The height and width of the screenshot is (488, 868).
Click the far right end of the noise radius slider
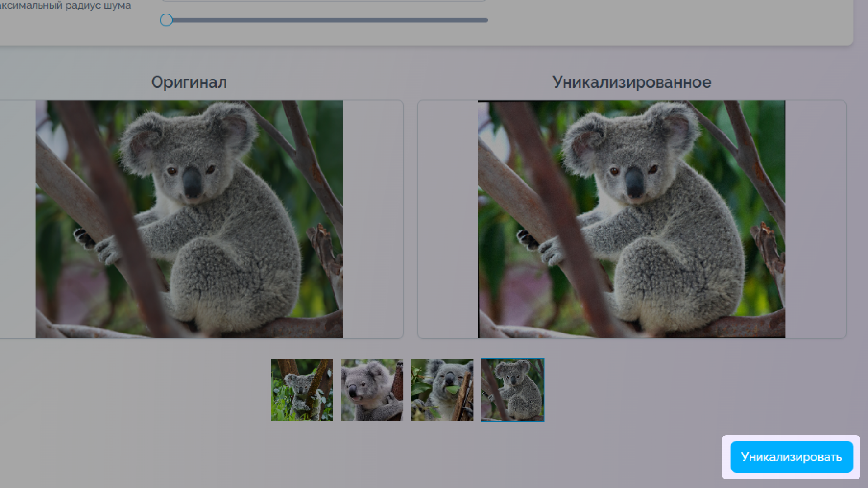(486, 20)
